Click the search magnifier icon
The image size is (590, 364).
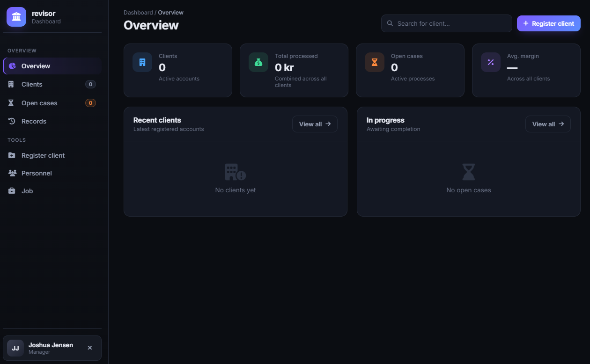tap(390, 23)
